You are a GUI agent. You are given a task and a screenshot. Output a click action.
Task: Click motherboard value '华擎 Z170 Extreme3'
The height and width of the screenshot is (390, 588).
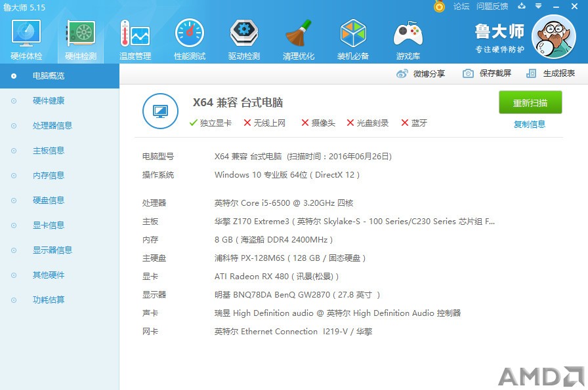pos(252,222)
